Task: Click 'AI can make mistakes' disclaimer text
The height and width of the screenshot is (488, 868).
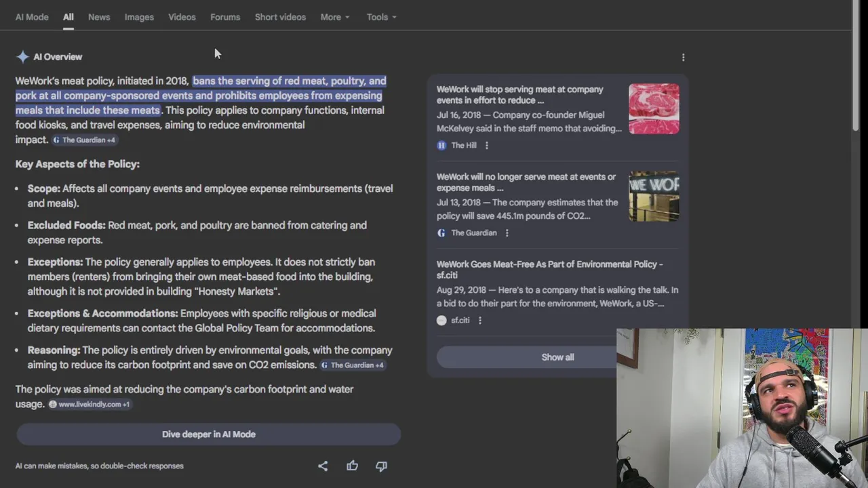Action: 100,466
